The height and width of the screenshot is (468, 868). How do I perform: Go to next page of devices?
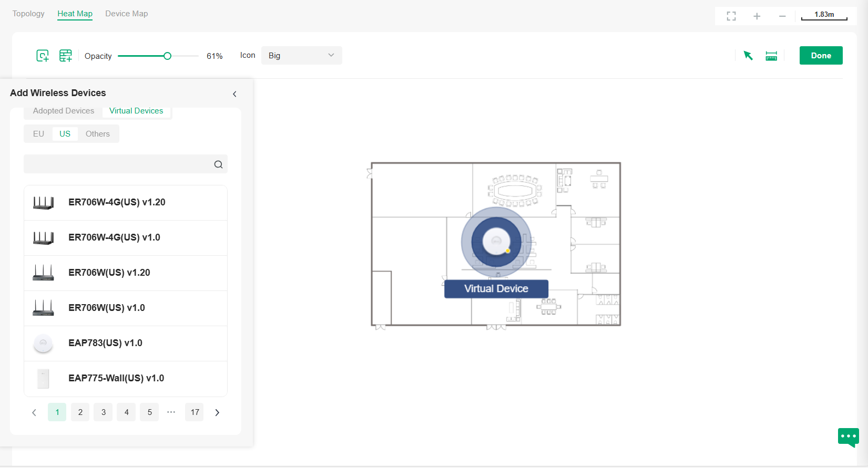(217, 412)
